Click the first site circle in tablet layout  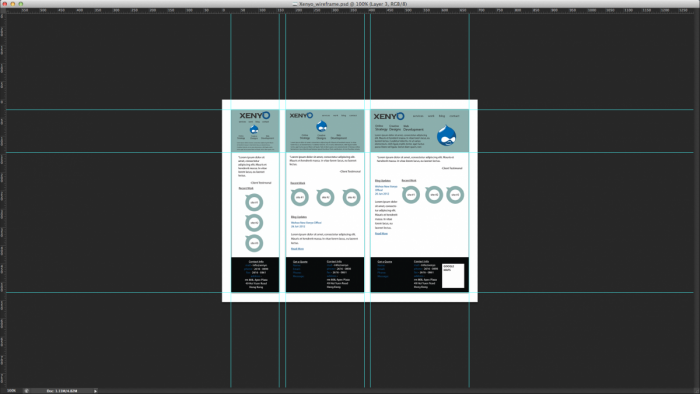pyautogui.click(x=300, y=197)
